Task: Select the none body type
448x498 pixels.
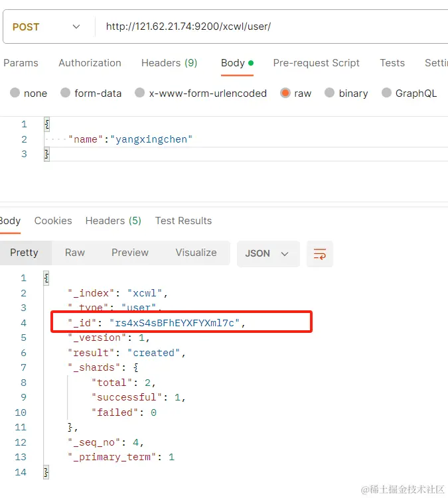Action: (x=15, y=93)
